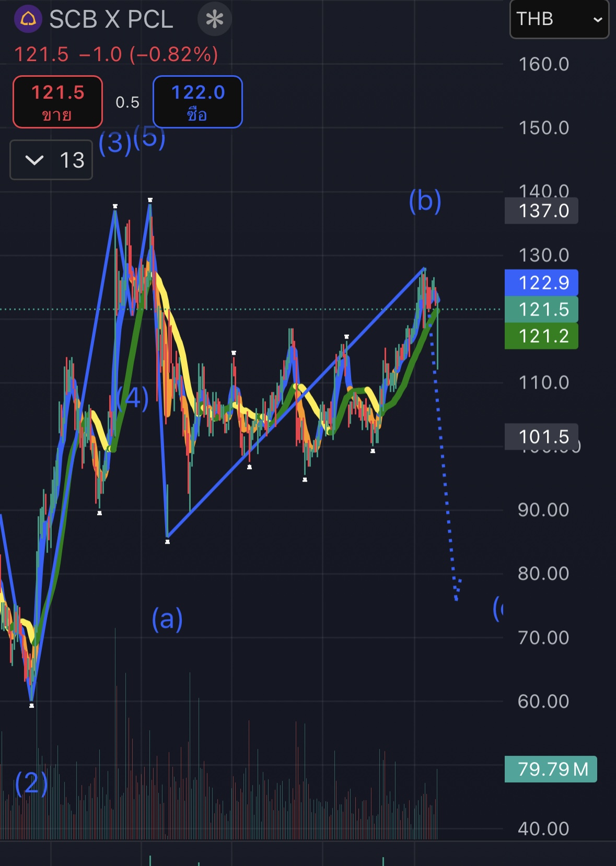Select the 79.79 M volume label
616x866 pixels.
pyautogui.click(x=551, y=769)
